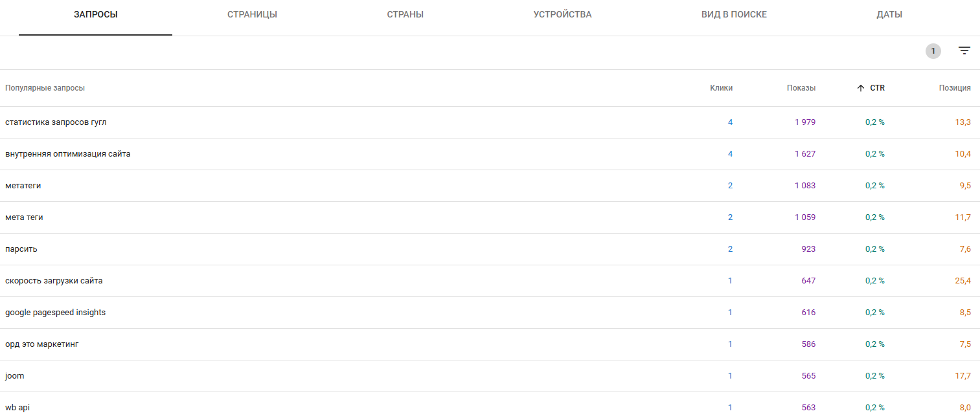Select query 'внутренняя оптимизация сайта'
The image size is (980, 420).
67,154
